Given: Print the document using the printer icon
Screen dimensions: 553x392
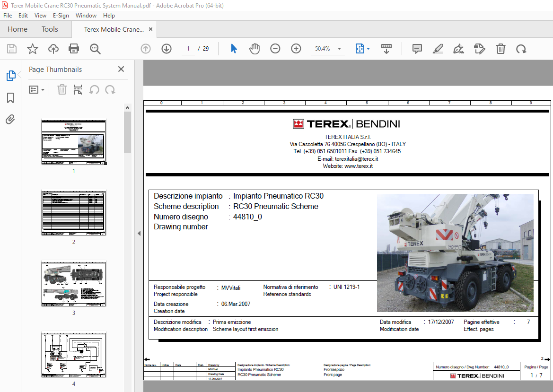Looking at the screenshot, I should click(74, 49).
